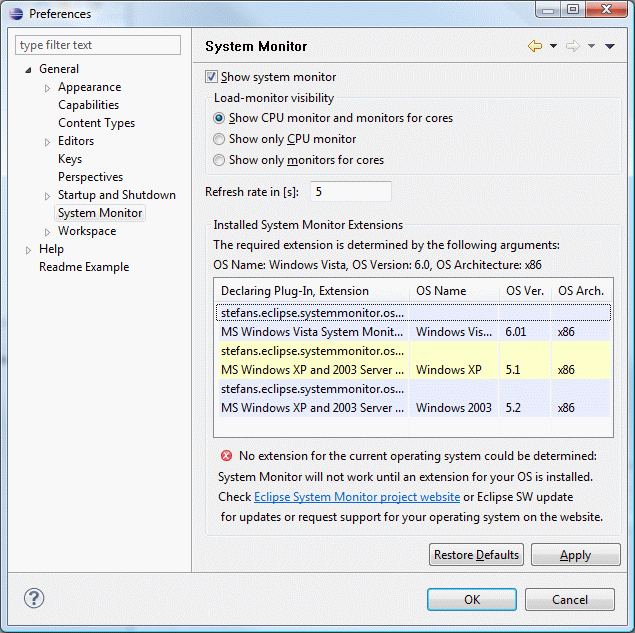Expand the Workspace tree node
Viewport: 635px width, 633px height.
pyautogui.click(x=47, y=232)
